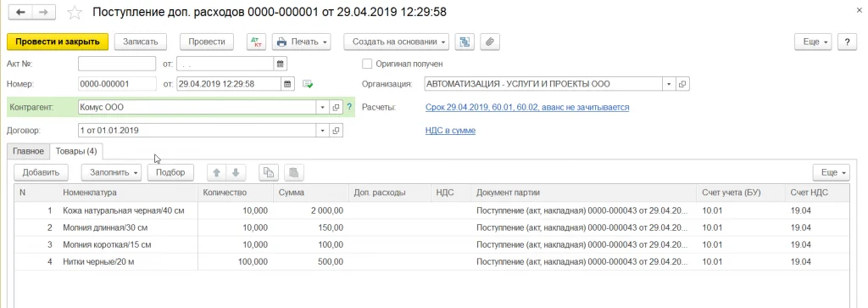Focus the Номер field 0000-000001

(x=117, y=84)
